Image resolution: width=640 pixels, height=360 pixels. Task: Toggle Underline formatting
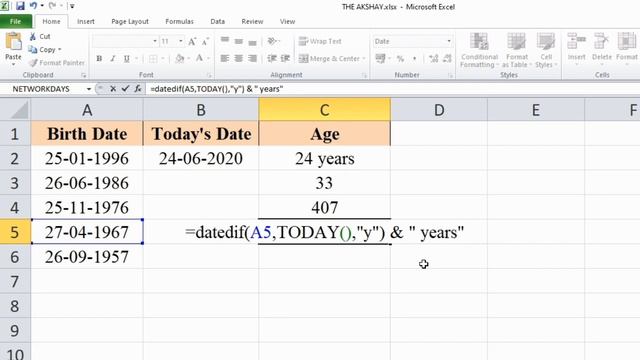pyautogui.click(x=127, y=59)
